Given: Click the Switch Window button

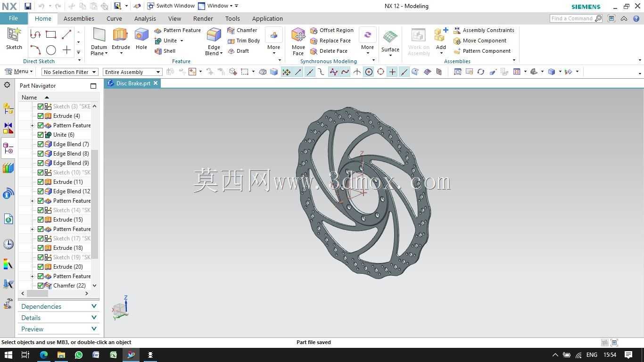Looking at the screenshot, I should tap(171, 6).
